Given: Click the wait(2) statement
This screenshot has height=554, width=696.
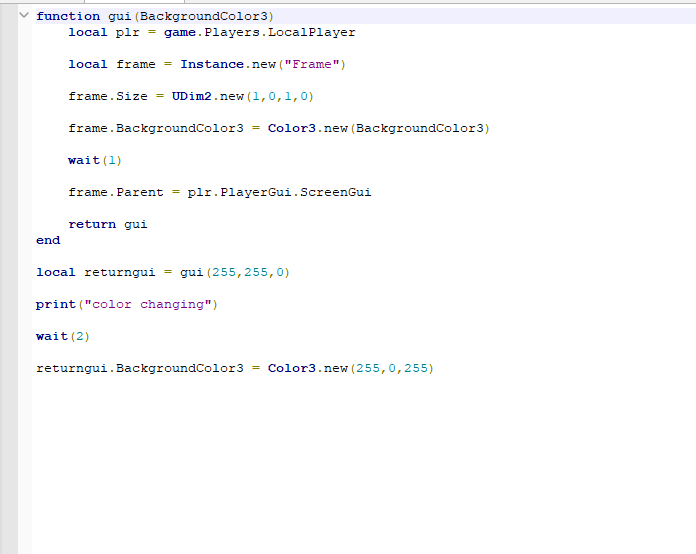Looking at the screenshot, I should [63, 336].
